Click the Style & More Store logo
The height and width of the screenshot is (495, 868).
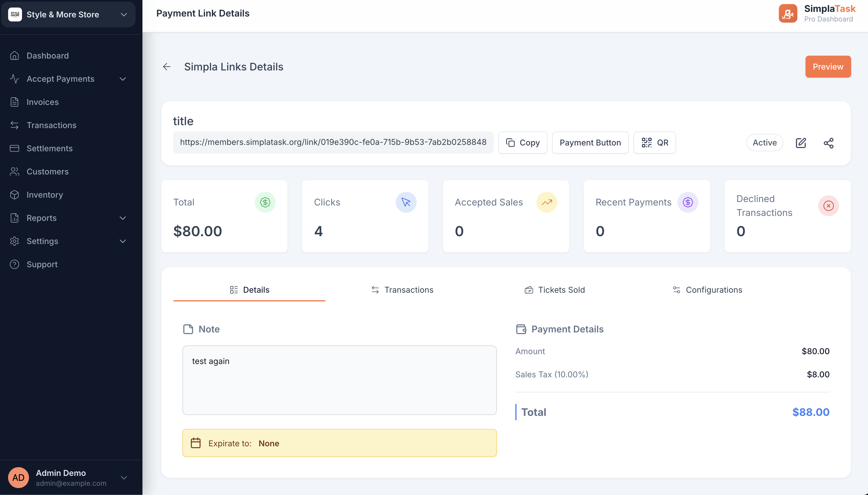15,14
